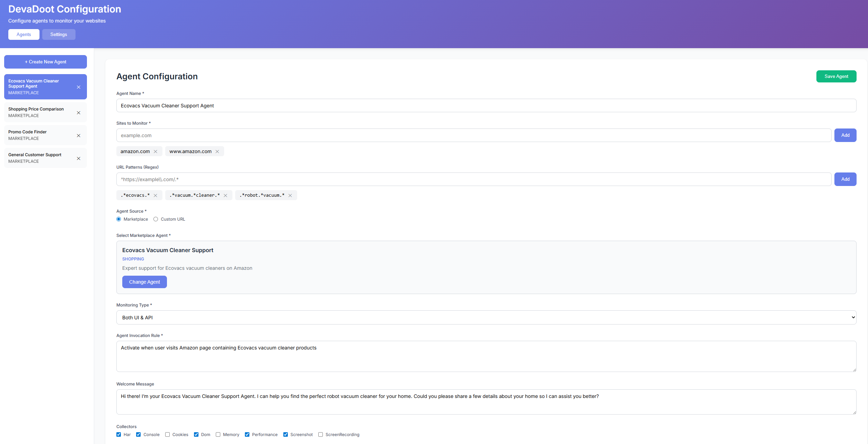Viewport: 868px width, 444px height.
Task: Enable the Cookies collector checkbox
Action: point(168,435)
